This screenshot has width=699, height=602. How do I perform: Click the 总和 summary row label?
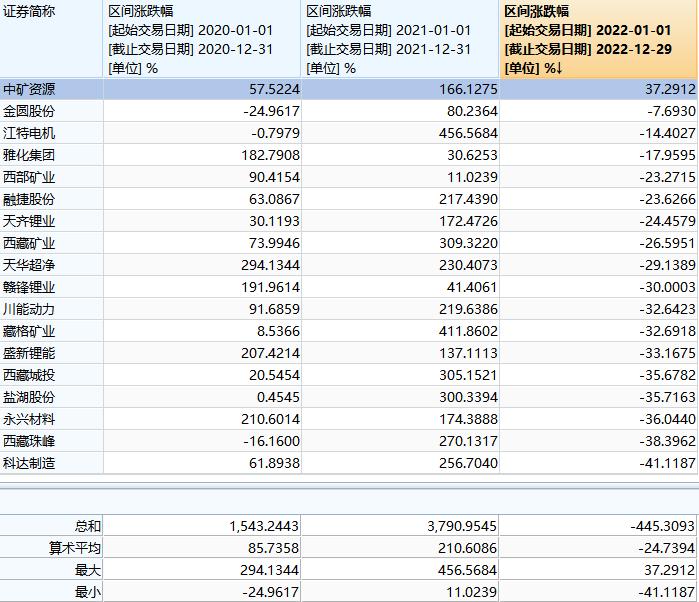coord(88,526)
